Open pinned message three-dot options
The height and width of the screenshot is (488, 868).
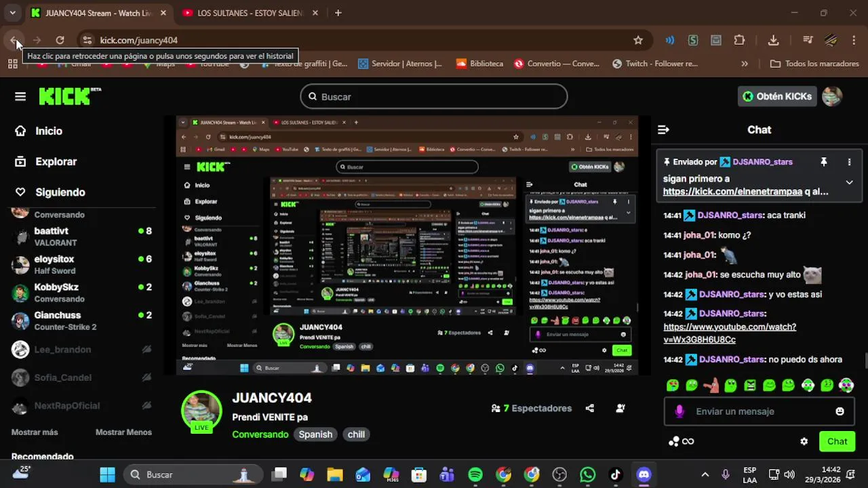[x=849, y=162]
